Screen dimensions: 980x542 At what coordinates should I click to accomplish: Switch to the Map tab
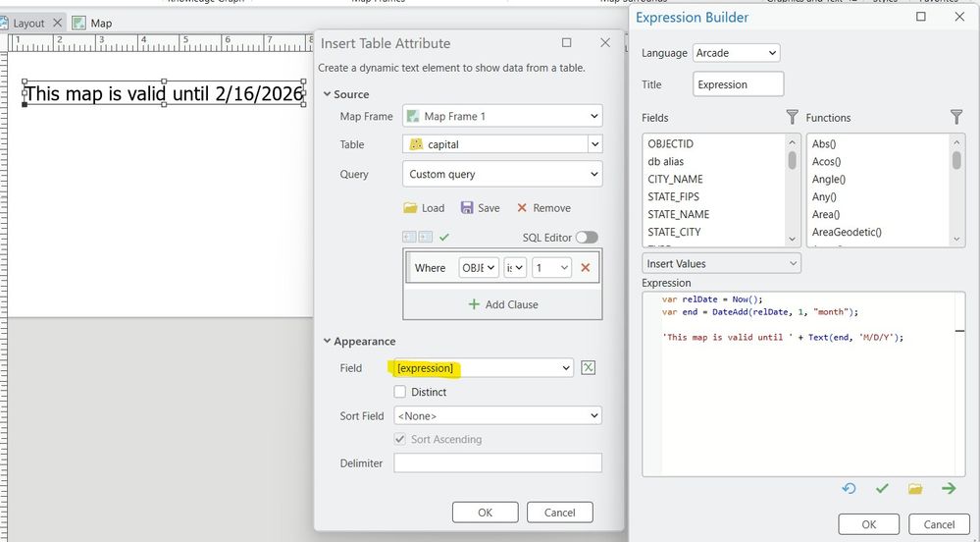101,24
